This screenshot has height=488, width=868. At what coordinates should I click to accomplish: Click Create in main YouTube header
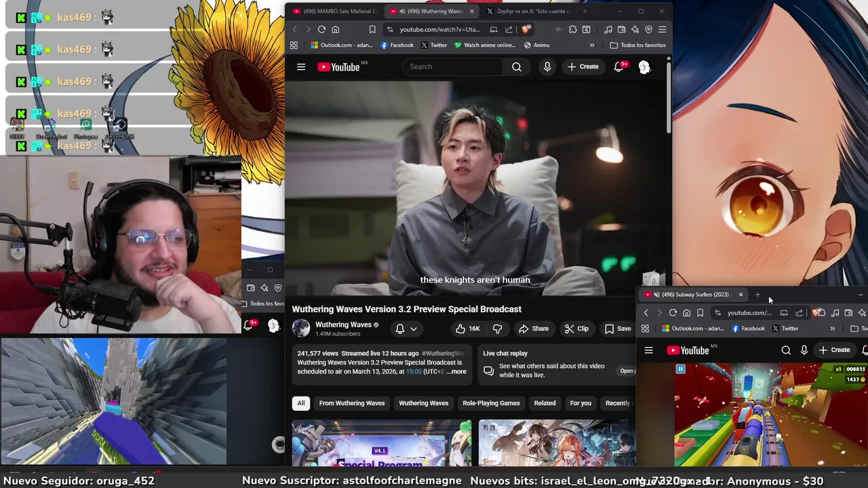tap(583, 66)
